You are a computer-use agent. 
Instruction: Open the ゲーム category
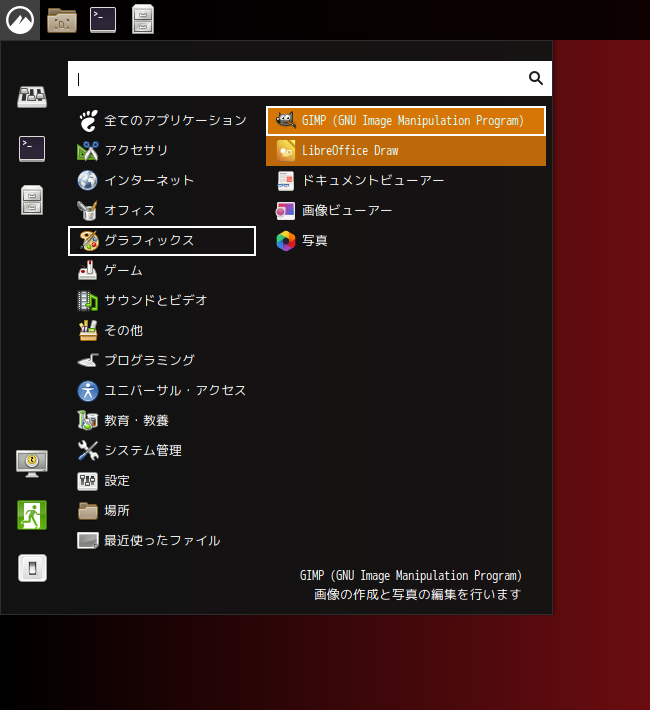click(162, 270)
